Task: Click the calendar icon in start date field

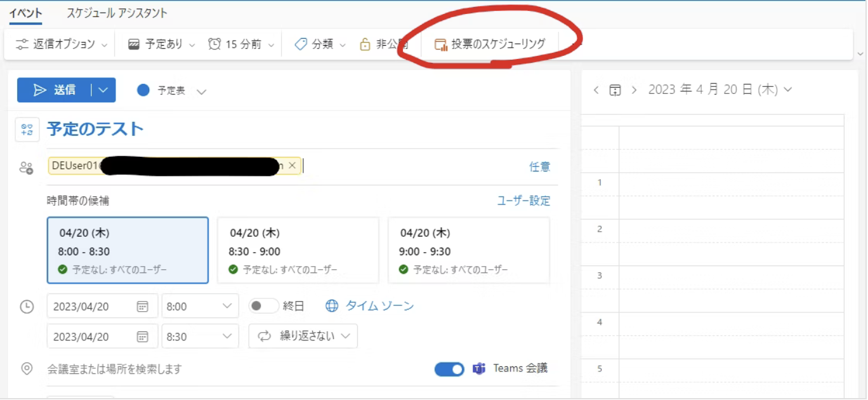Action: [143, 307]
